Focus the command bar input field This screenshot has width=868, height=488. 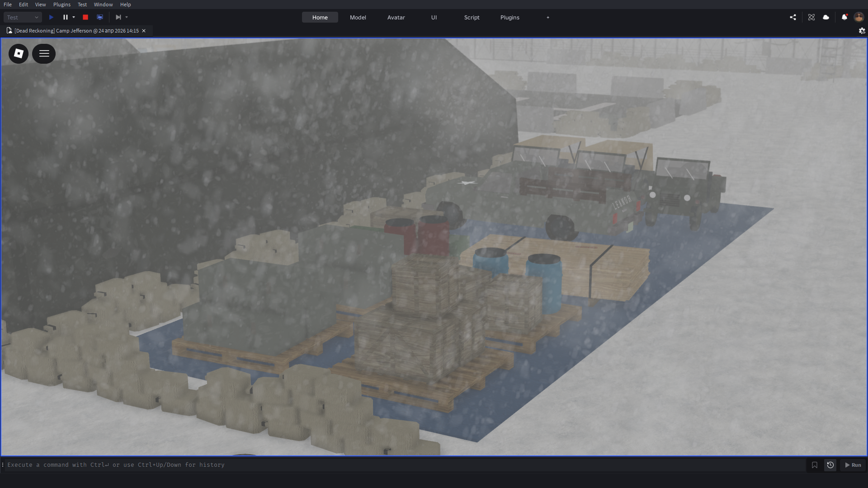click(x=405, y=465)
